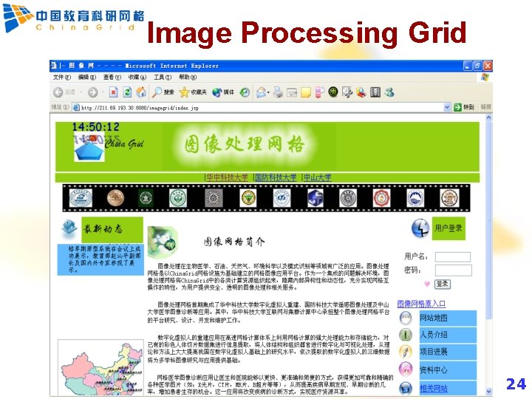Click the page scrollbar down arrow
The height and width of the screenshot is (399, 532).
point(488,391)
